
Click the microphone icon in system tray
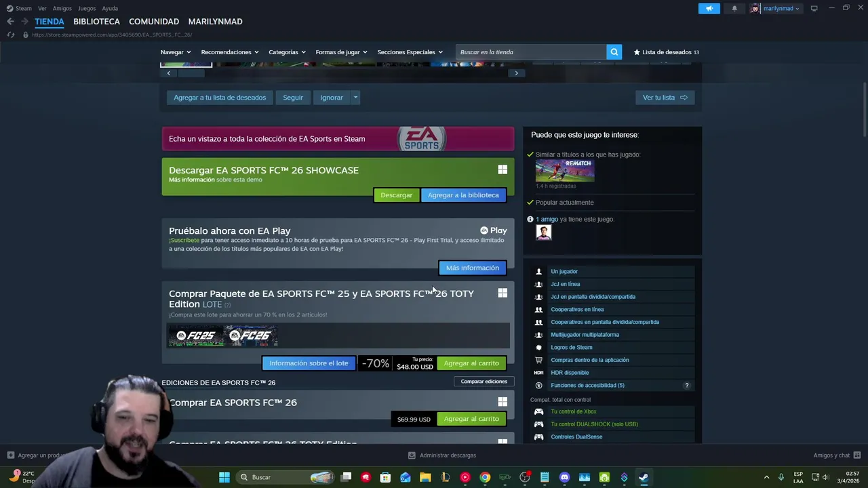coord(781,477)
